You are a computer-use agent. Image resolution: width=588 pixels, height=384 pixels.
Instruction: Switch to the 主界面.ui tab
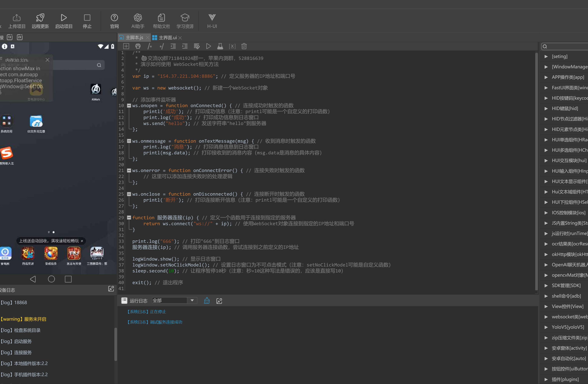(168, 38)
